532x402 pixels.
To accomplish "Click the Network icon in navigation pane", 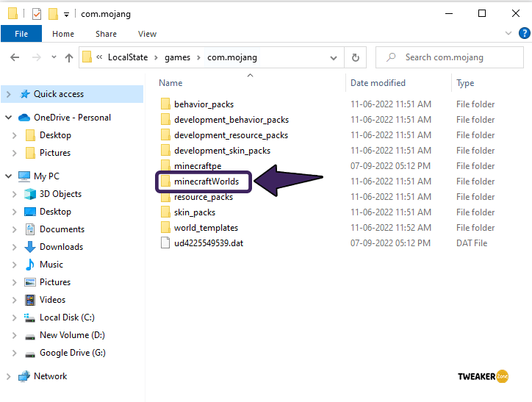I will tap(24, 376).
